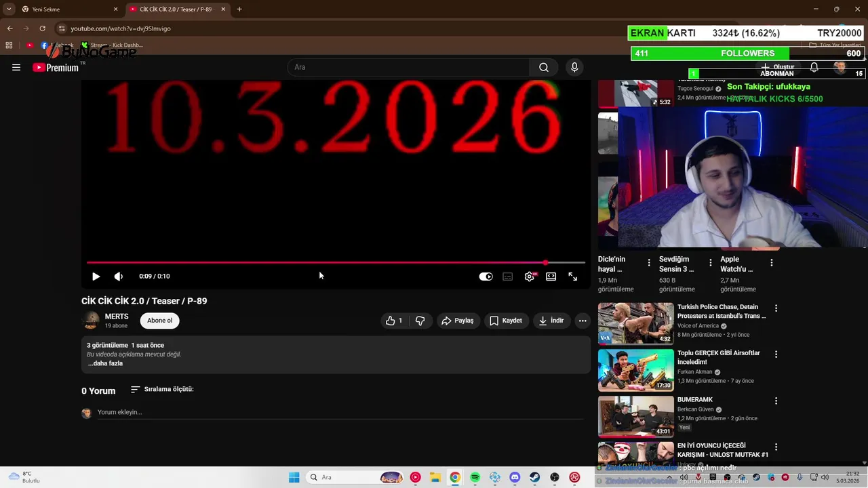Open taskbar weather widget 8°C Bulutlu
Screen dimensions: 868x488
click(x=24, y=477)
